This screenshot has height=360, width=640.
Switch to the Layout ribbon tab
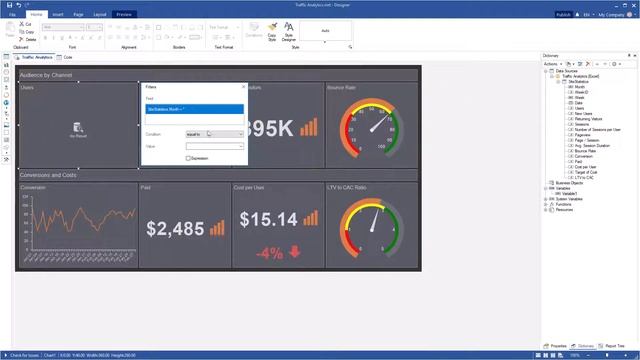(x=100, y=14)
